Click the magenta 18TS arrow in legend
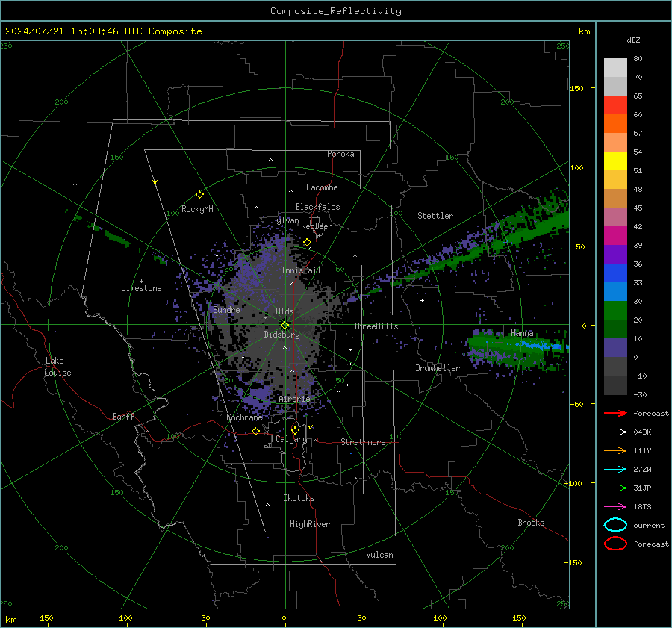672x628 pixels. [x=615, y=507]
